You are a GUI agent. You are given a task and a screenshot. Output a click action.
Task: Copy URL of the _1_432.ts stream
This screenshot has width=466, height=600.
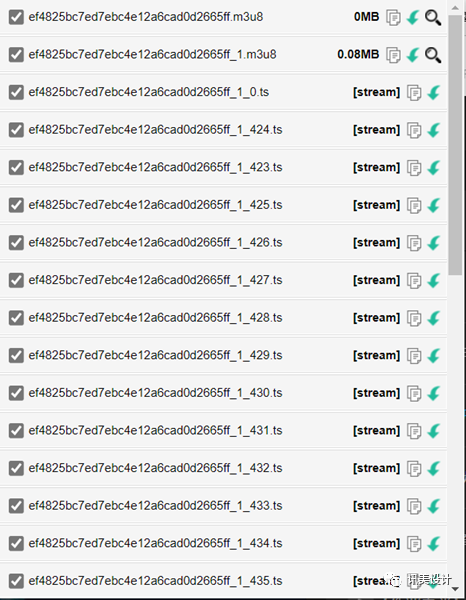click(x=414, y=468)
